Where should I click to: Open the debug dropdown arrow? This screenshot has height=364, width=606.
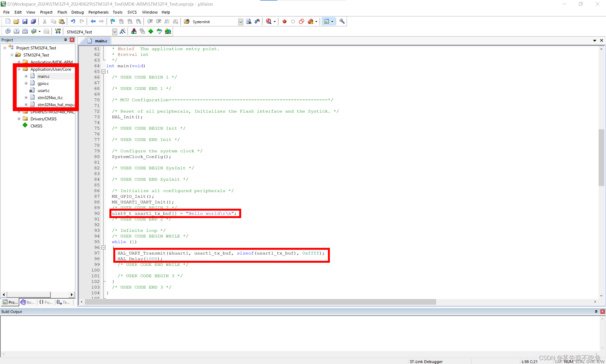point(275,22)
